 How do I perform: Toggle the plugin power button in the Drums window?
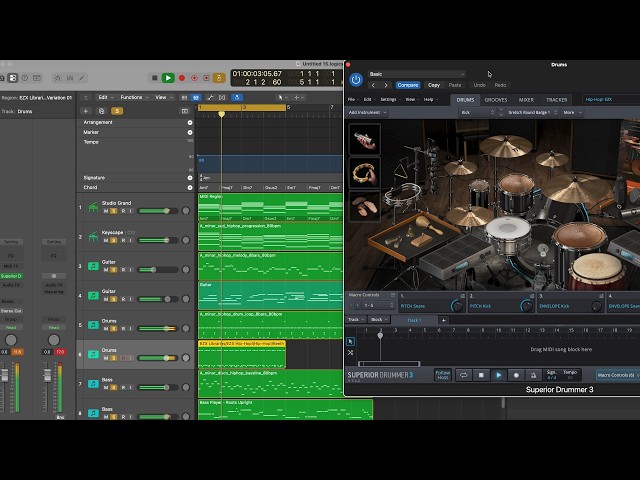[x=356, y=80]
